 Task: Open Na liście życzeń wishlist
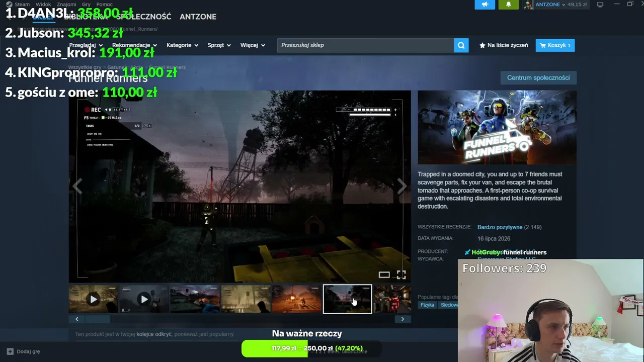coord(504,45)
